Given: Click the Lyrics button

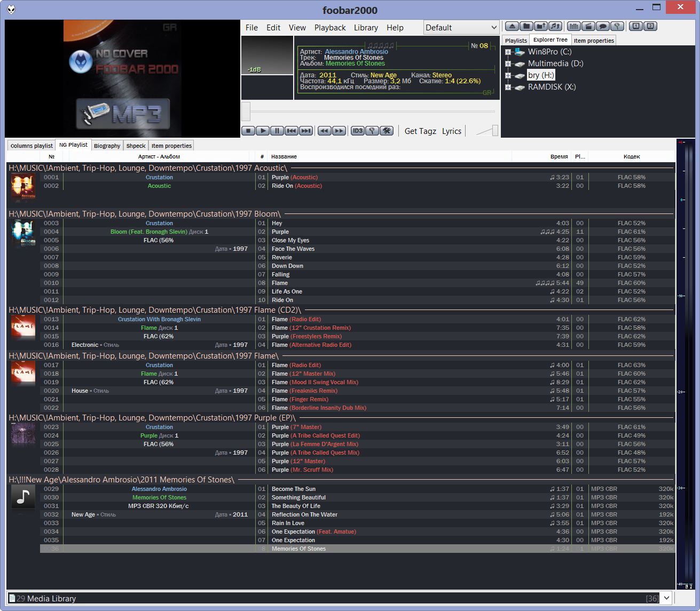Looking at the screenshot, I should click(x=451, y=131).
